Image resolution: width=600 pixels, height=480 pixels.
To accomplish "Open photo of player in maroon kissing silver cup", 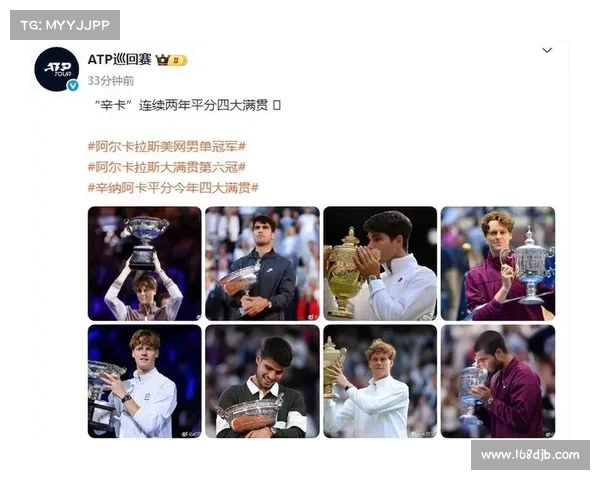I will coord(498,381).
